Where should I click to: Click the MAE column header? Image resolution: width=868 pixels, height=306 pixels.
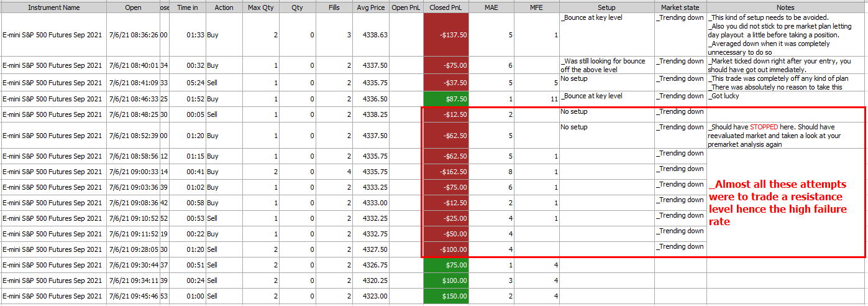[491, 7]
